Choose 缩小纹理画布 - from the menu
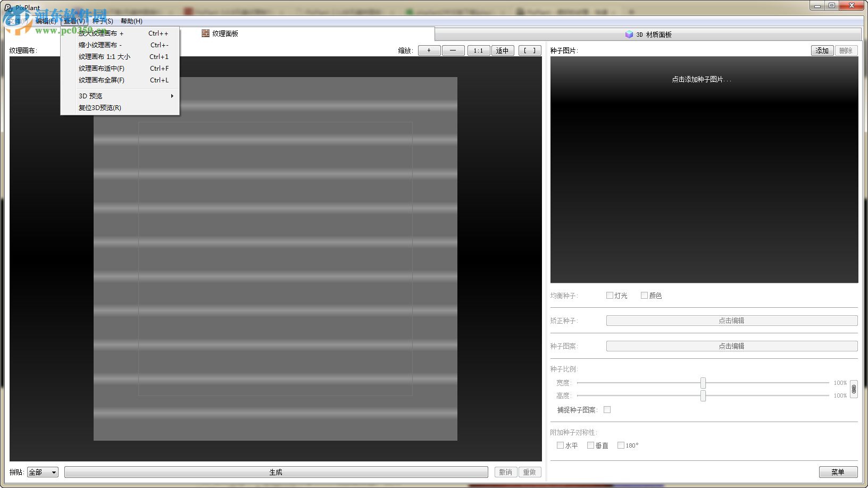This screenshot has width=868, height=488. pyautogui.click(x=120, y=45)
